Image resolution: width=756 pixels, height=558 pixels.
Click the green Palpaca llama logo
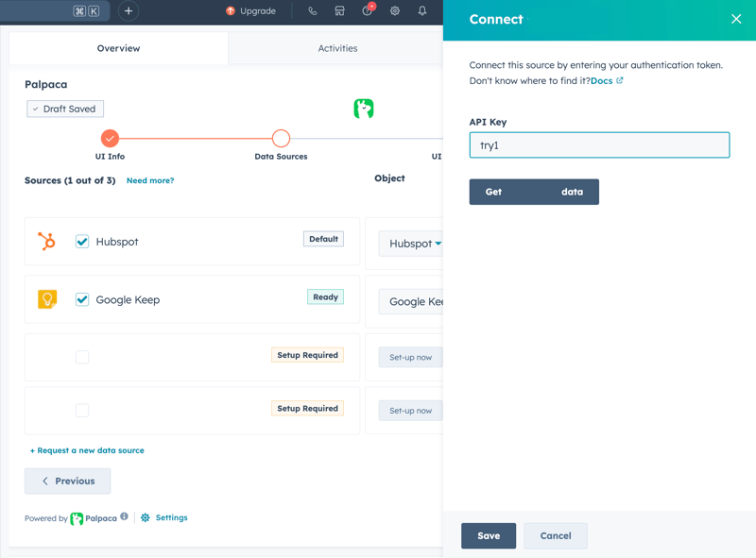[364, 109]
